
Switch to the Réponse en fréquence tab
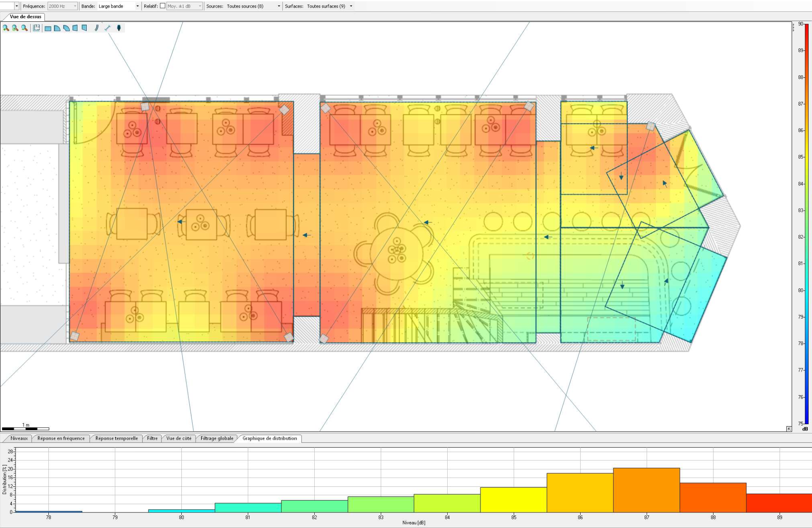[61, 438]
